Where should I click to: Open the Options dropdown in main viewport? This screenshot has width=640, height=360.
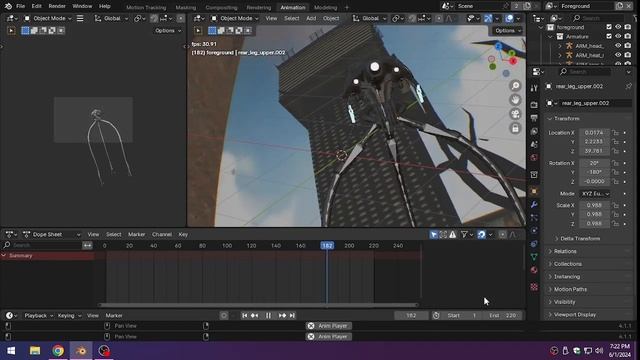point(507,31)
